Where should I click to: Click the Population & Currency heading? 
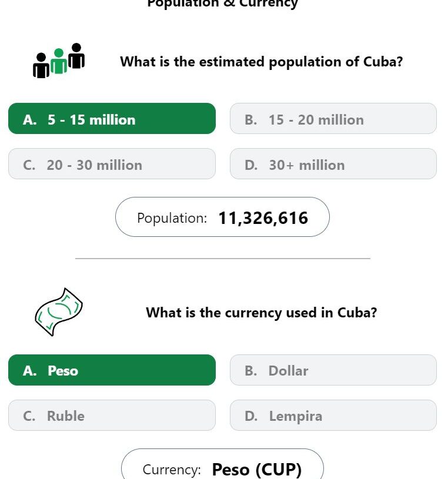pyautogui.click(x=222, y=4)
